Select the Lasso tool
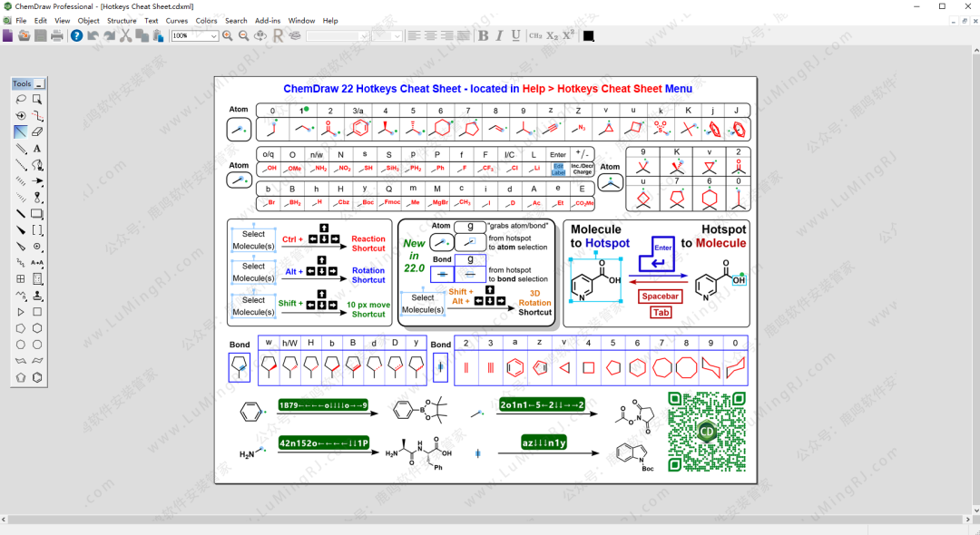Viewport: 980px width, 535px height. click(x=21, y=99)
